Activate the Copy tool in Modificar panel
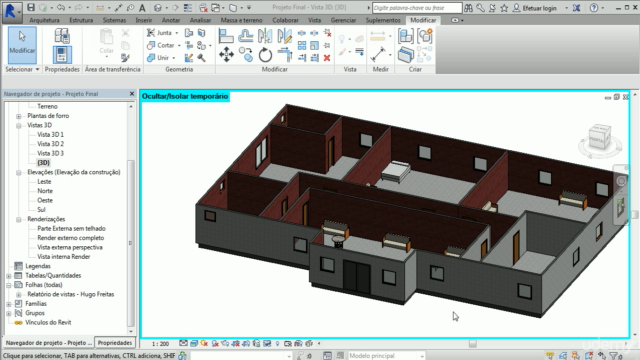 pyautogui.click(x=246, y=55)
